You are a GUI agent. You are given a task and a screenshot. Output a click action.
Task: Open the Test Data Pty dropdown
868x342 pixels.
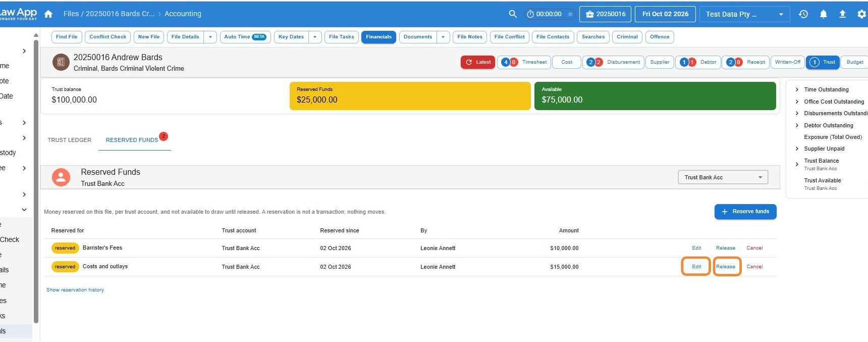click(x=744, y=14)
